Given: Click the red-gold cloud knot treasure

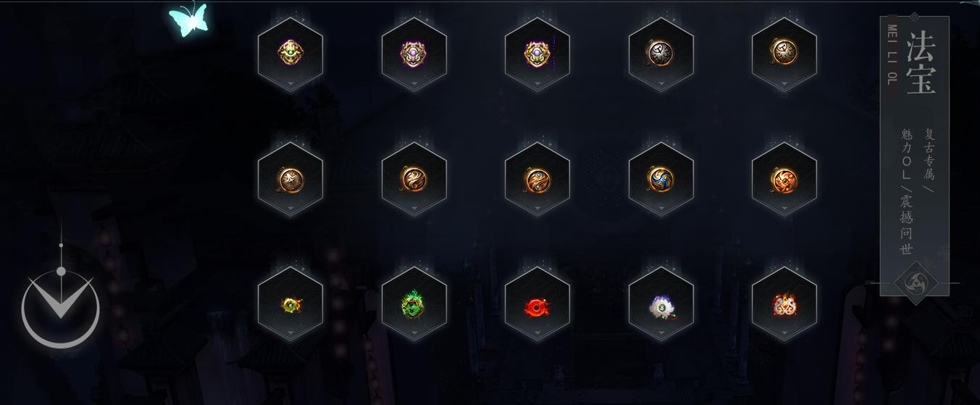Looking at the screenshot, I should click(784, 306).
